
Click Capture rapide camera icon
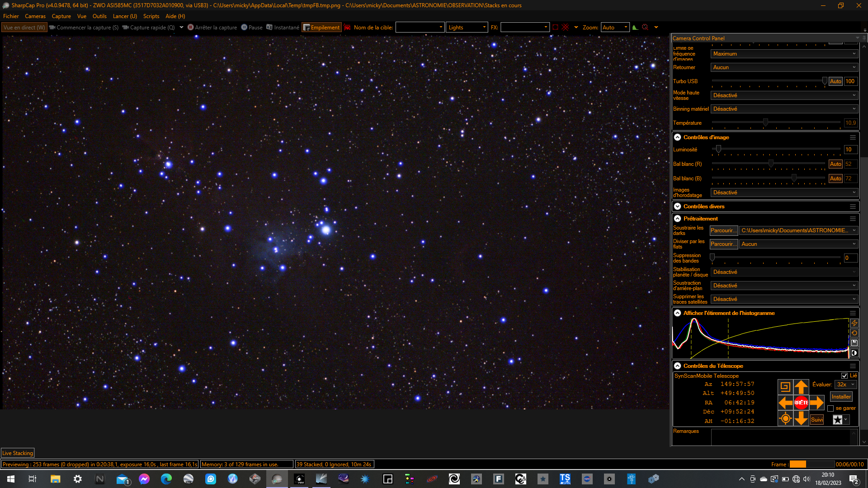126,28
